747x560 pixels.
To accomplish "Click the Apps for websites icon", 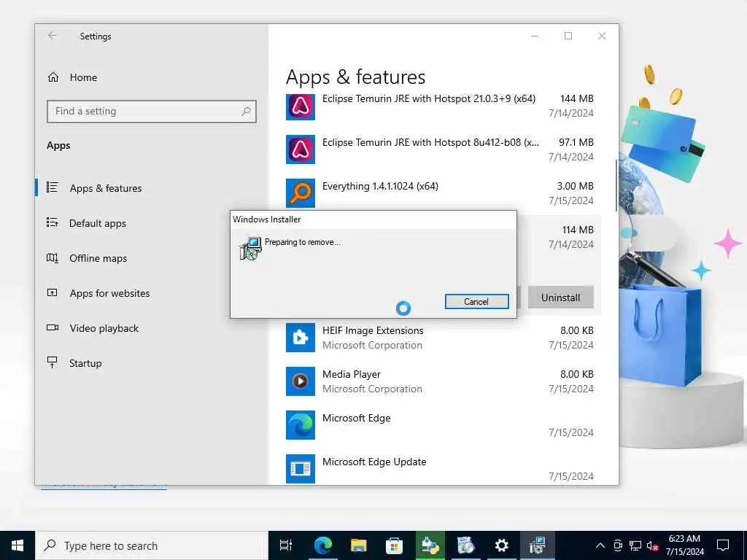I will [x=52, y=292].
